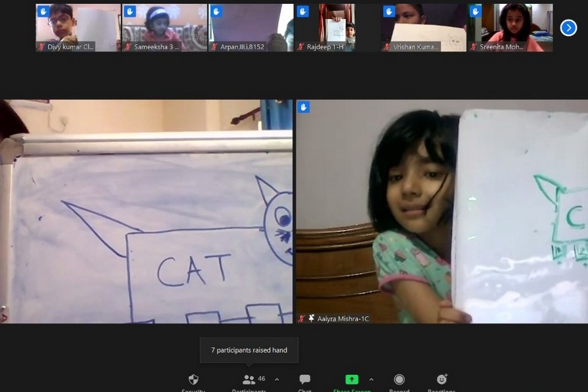The width and height of the screenshot is (588, 392).
Task: Show next participants with the blue arrow
Action: coord(568,27)
